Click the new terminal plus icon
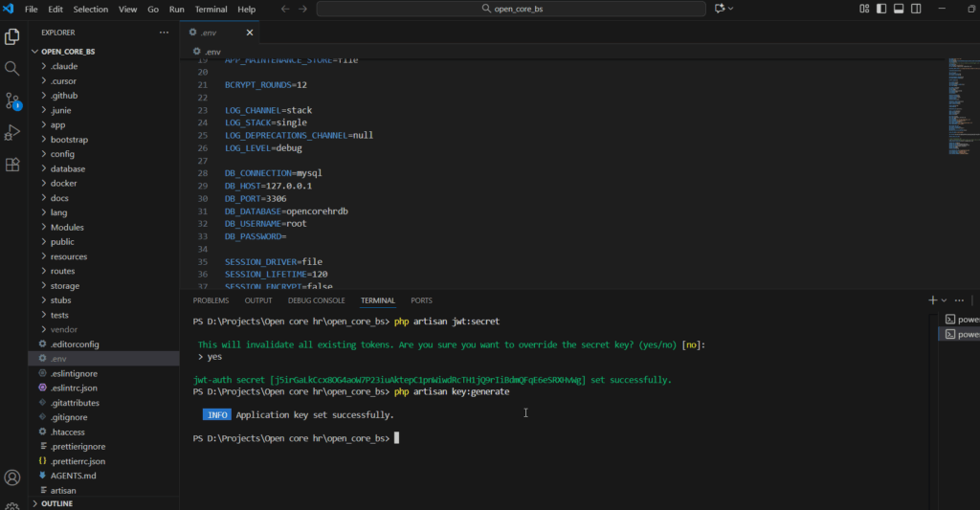 click(932, 300)
